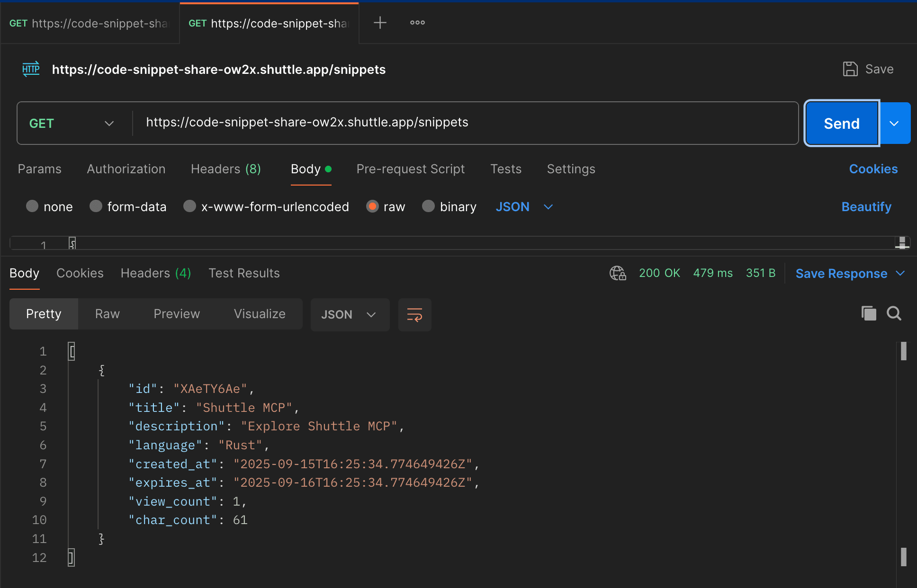Beautify the request body JSON
The width and height of the screenshot is (917, 588).
coord(866,206)
